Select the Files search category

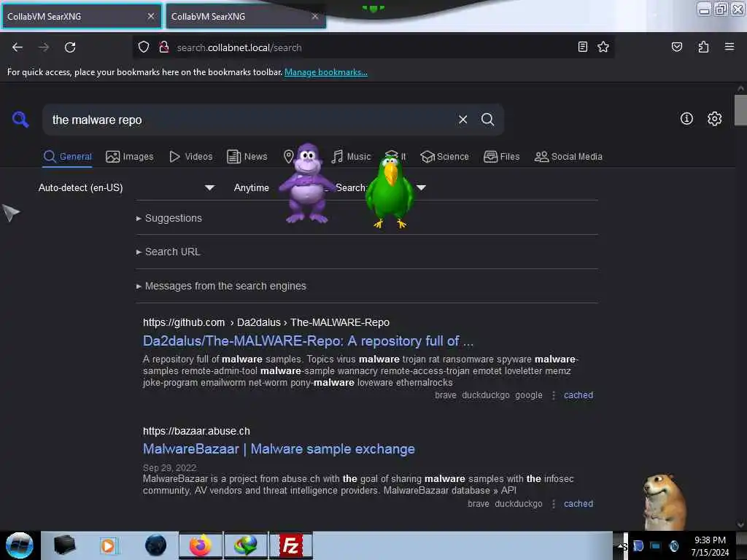tap(501, 156)
